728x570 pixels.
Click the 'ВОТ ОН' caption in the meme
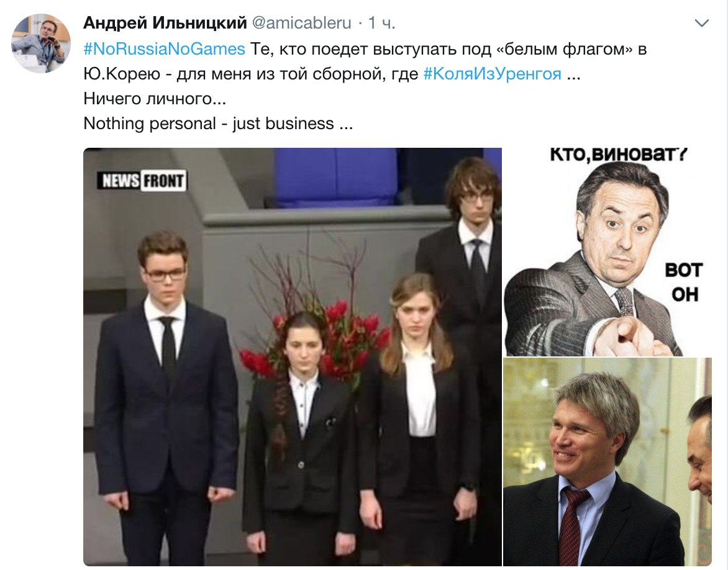click(x=685, y=282)
